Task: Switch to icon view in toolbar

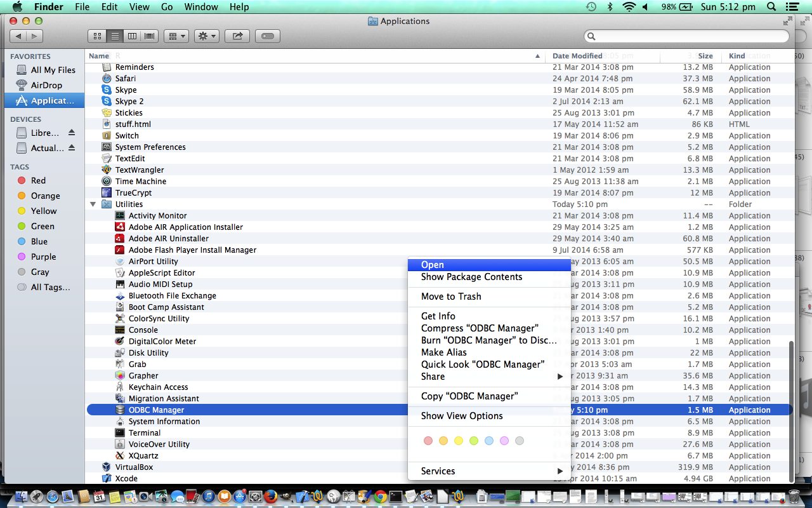Action: pos(97,36)
